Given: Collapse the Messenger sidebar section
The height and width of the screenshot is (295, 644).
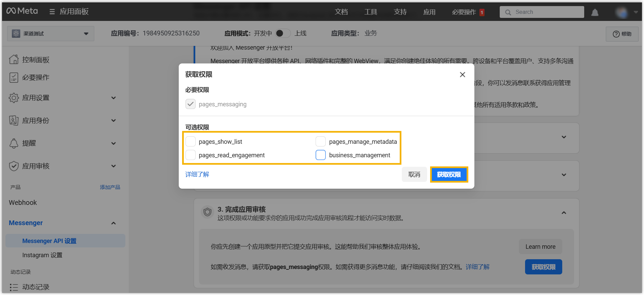Looking at the screenshot, I should click(x=114, y=223).
